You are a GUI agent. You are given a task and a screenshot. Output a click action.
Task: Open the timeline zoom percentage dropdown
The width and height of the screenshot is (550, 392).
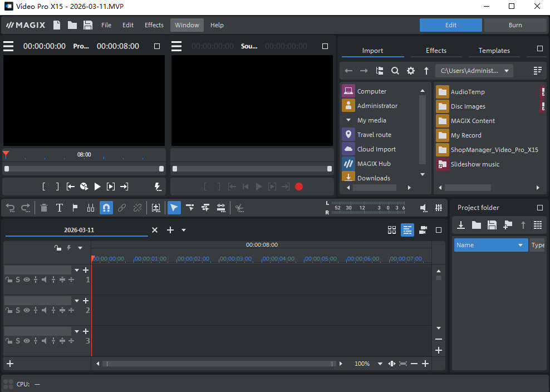click(x=380, y=364)
